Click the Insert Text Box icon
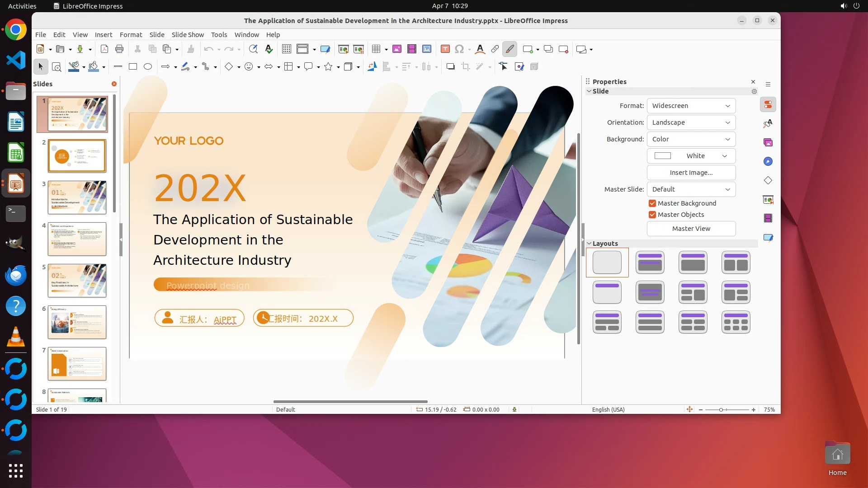This screenshot has width=868, height=488. [x=445, y=49]
